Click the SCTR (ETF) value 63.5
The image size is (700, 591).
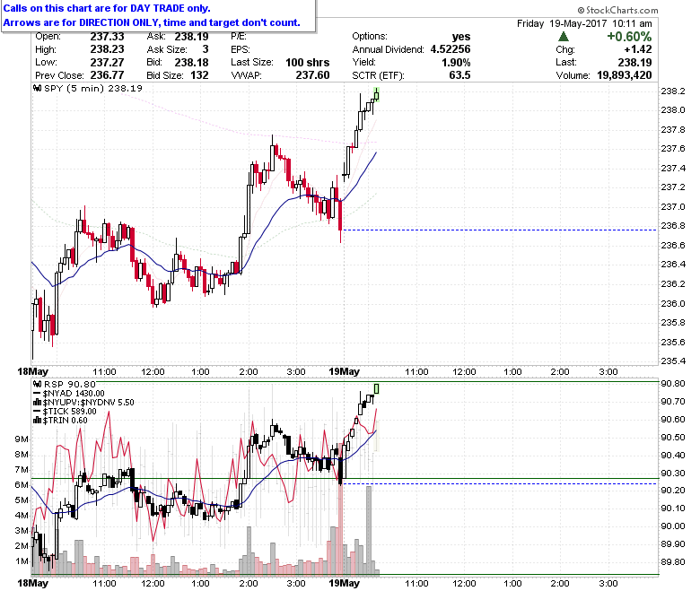point(459,75)
